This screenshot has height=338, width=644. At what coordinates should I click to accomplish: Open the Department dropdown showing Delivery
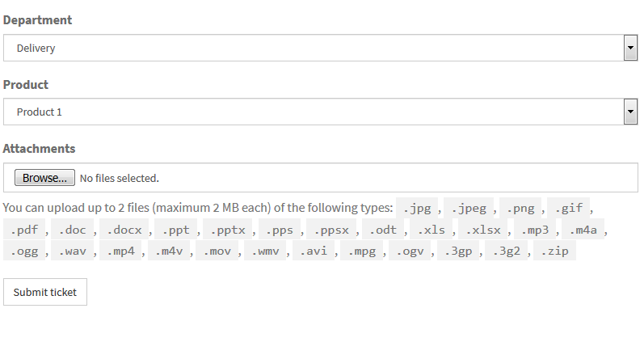tap(315, 48)
